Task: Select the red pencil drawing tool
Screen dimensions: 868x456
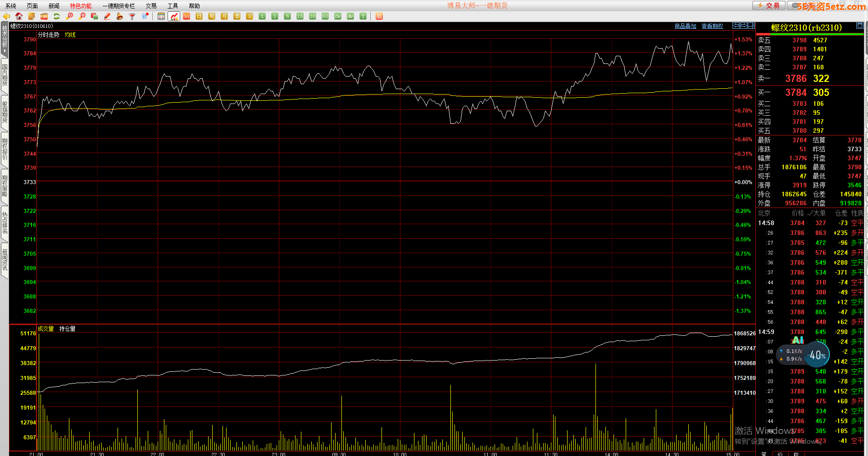Action: (x=107, y=16)
